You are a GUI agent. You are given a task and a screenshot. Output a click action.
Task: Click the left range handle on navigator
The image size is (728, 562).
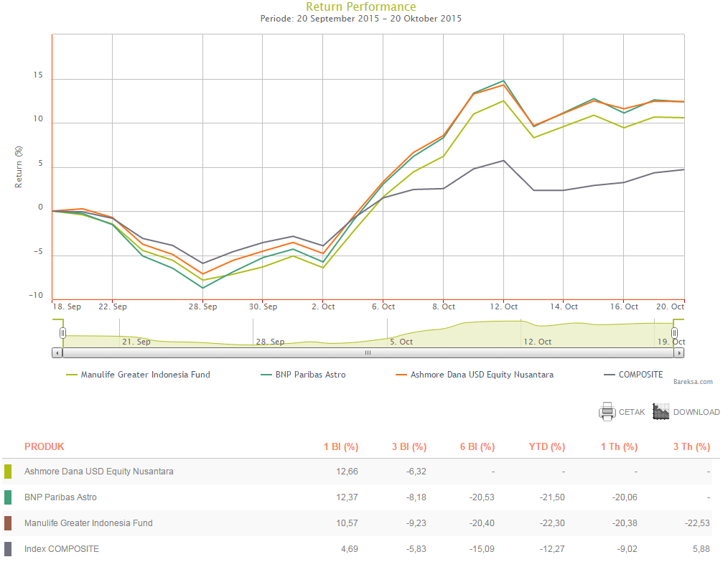pos(63,332)
